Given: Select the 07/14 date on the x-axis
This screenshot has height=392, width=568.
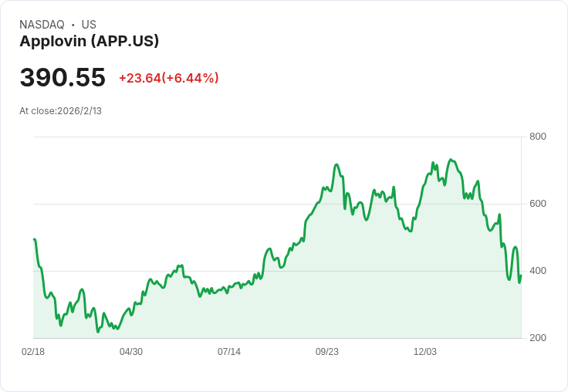Looking at the screenshot, I should (229, 352).
